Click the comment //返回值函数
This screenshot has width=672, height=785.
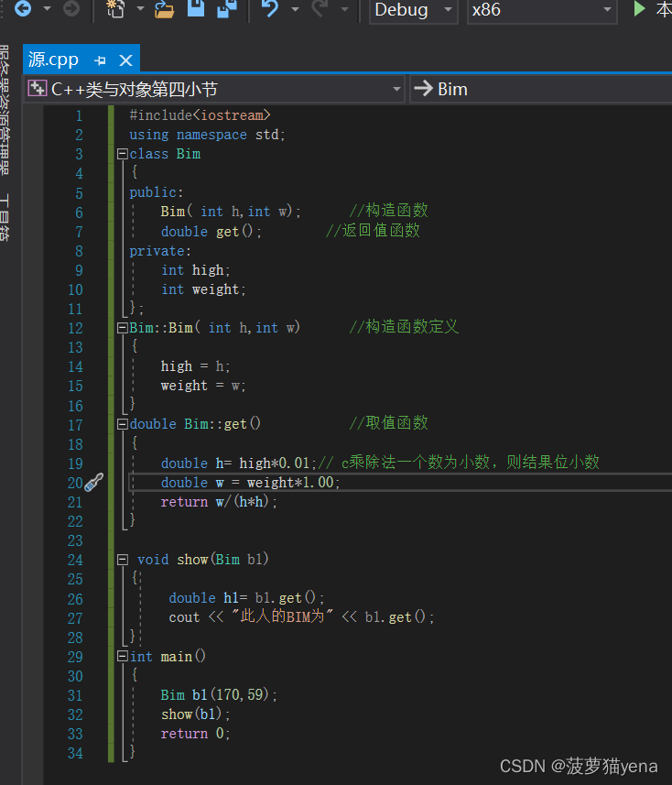[x=373, y=230]
